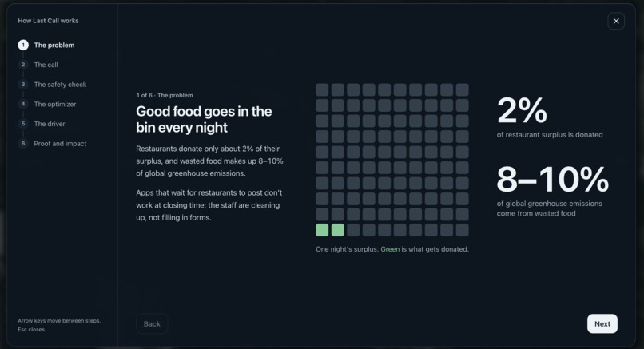The height and width of the screenshot is (349, 644).
Task: Select step number 6 circle icon
Action: click(x=23, y=143)
